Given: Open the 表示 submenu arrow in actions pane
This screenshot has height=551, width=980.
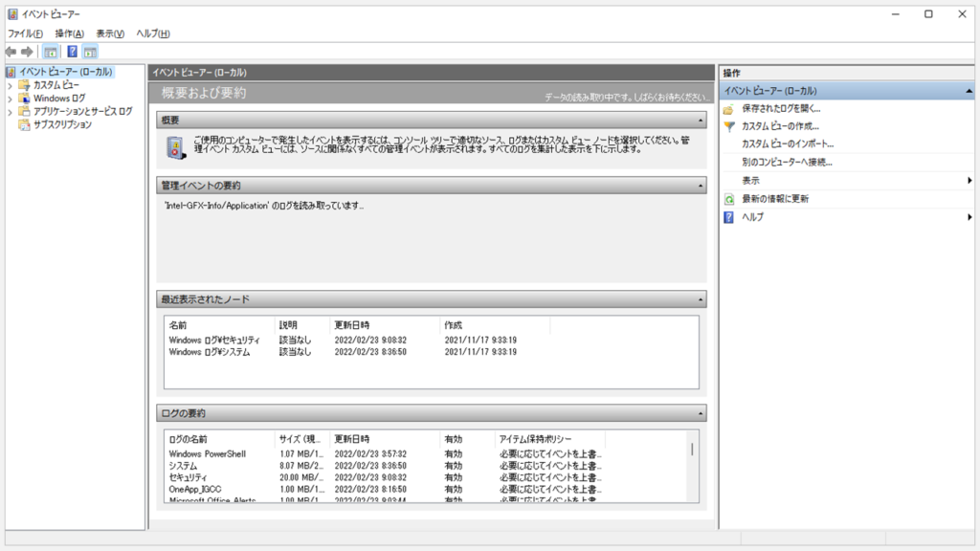Looking at the screenshot, I should point(969,181).
